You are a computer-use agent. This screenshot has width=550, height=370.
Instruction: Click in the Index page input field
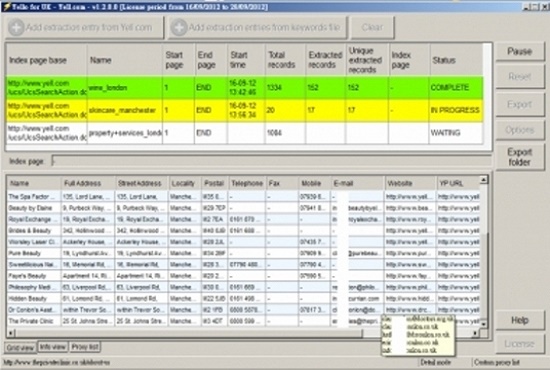tap(271, 161)
